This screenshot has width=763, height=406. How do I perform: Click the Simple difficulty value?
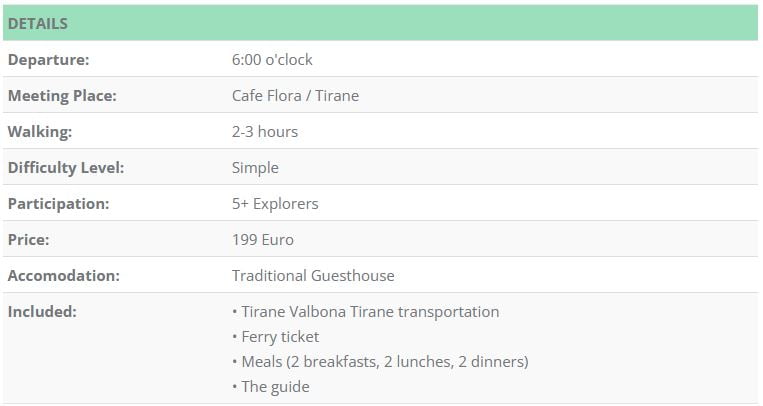tap(255, 168)
